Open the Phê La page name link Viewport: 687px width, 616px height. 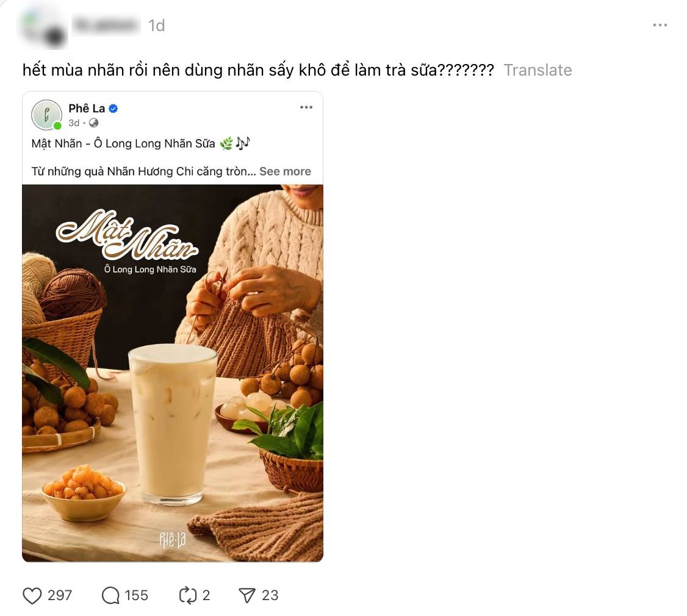87,108
